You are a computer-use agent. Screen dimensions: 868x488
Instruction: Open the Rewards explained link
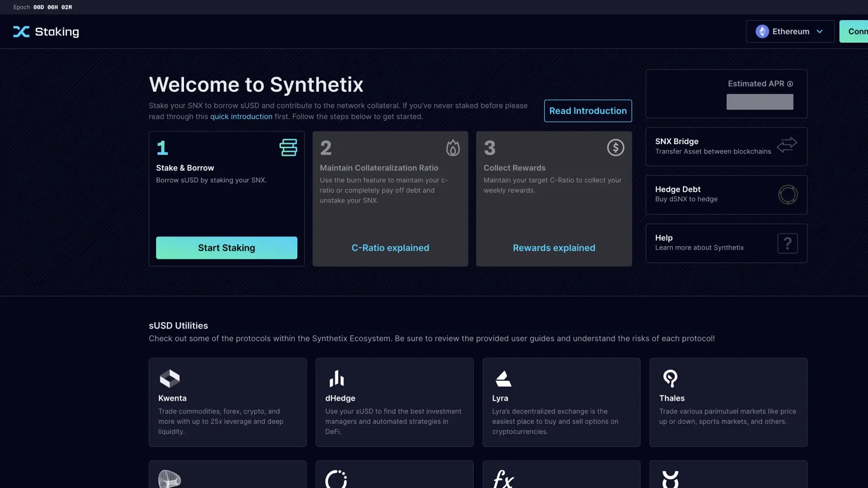point(554,248)
